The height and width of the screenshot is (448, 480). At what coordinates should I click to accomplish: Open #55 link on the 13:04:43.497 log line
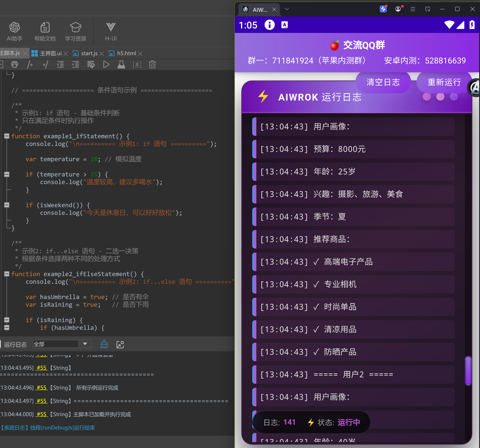coord(42,401)
